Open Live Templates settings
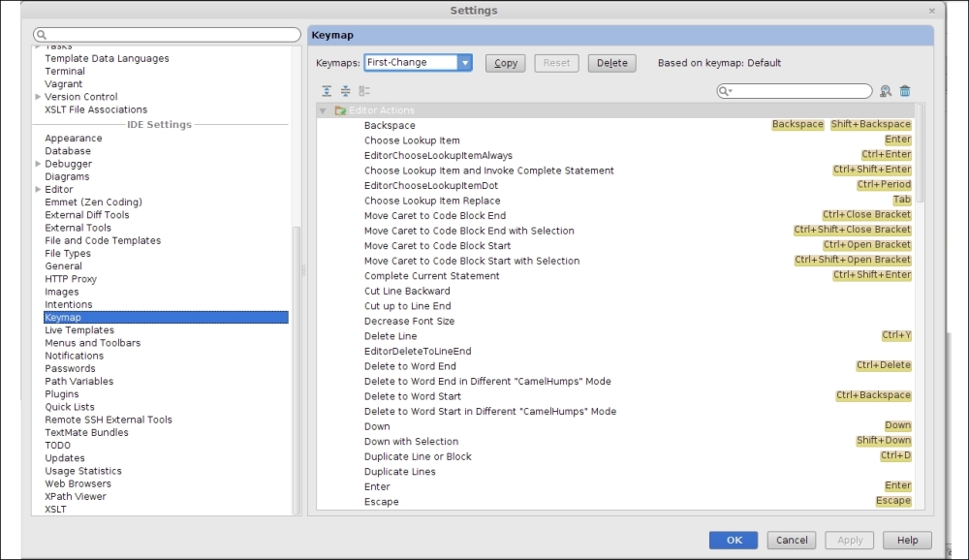The image size is (969, 560). [x=79, y=330]
